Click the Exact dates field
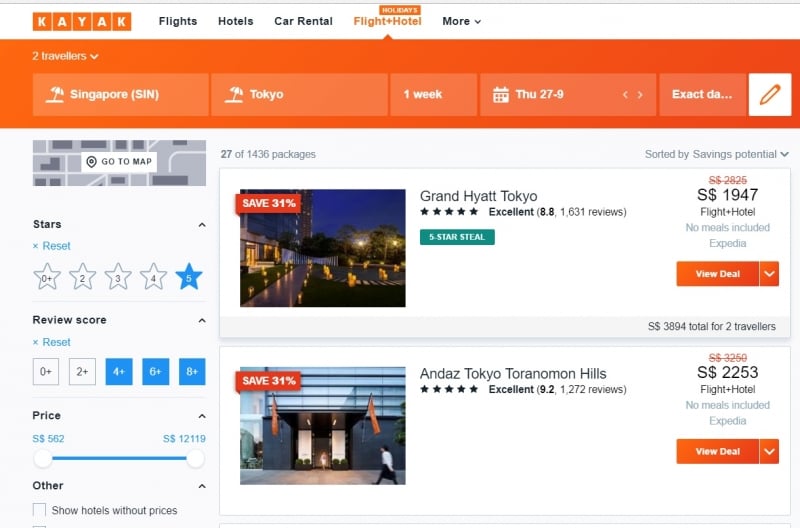The height and width of the screenshot is (528, 800). [x=703, y=94]
